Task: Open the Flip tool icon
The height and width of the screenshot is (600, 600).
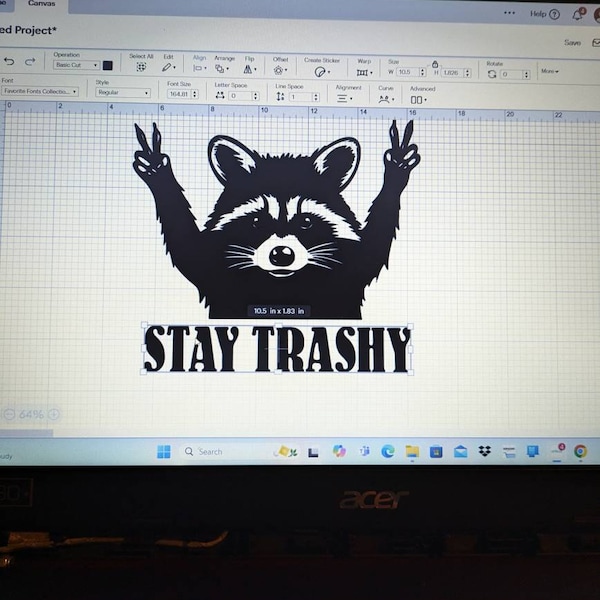Action: 248,69
